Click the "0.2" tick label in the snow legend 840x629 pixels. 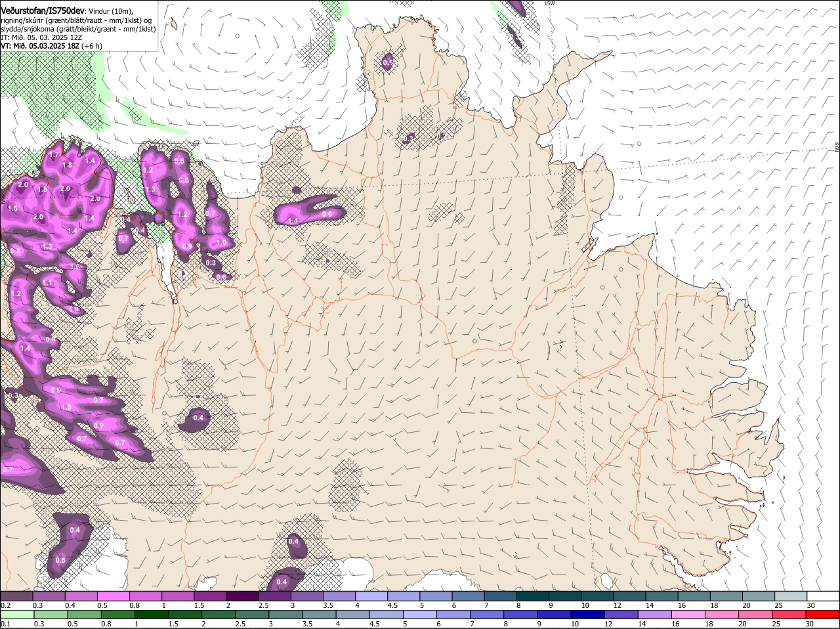point(5,605)
